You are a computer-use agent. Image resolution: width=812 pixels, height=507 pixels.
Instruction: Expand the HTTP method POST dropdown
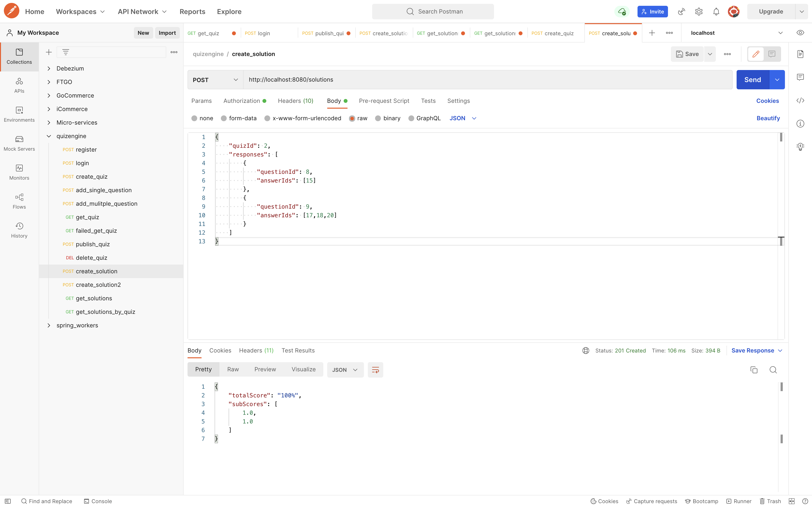pyautogui.click(x=215, y=79)
